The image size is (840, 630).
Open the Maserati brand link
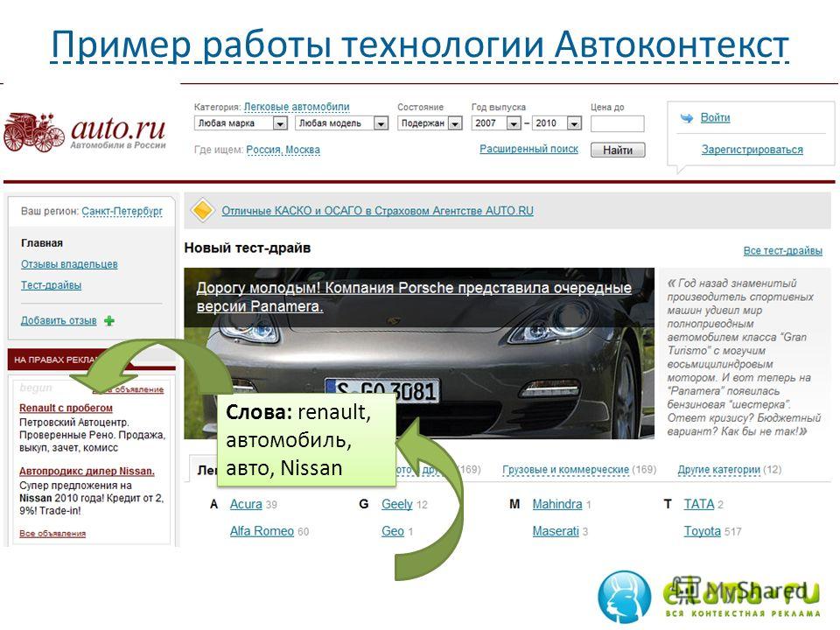[x=556, y=531]
